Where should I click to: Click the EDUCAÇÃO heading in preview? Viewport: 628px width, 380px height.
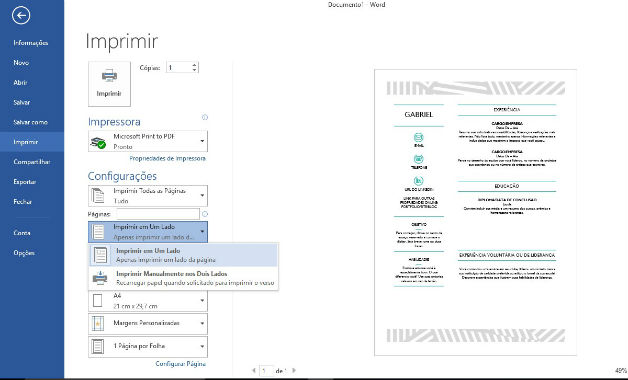pos(507,186)
